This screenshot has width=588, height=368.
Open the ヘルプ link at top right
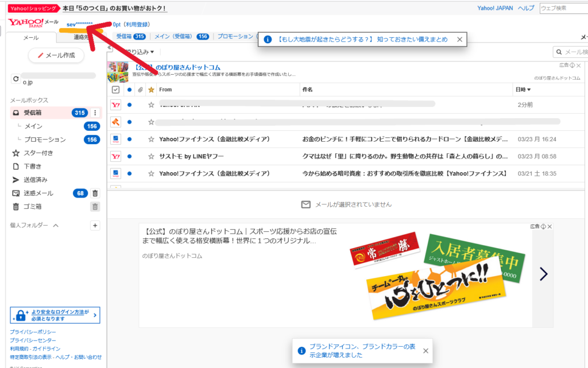click(525, 8)
